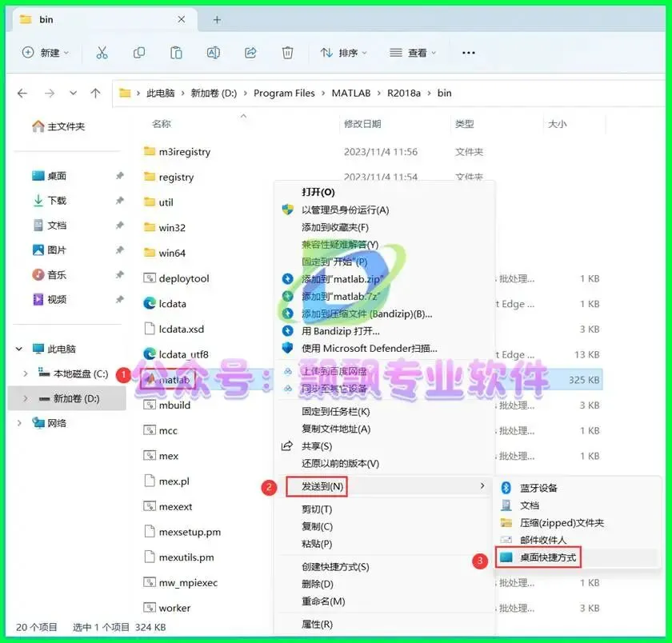The height and width of the screenshot is (643, 672).
Task: Click the Share icon in toolbar
Action: click(250, 53)
